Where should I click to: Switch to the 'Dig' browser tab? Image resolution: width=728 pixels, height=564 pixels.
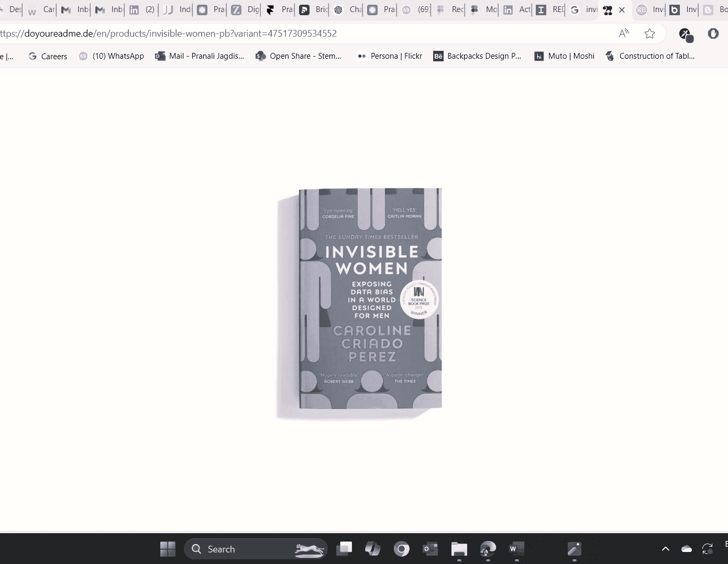[x=245, y=10]
